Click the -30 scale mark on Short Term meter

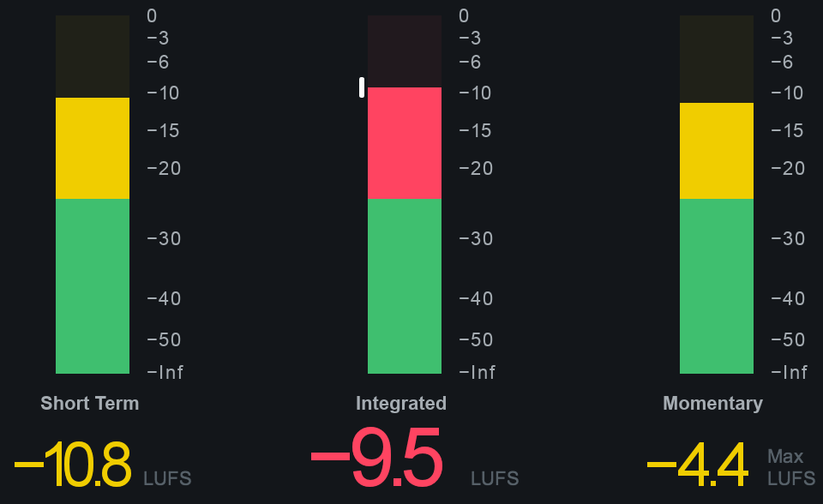(165, 239)
